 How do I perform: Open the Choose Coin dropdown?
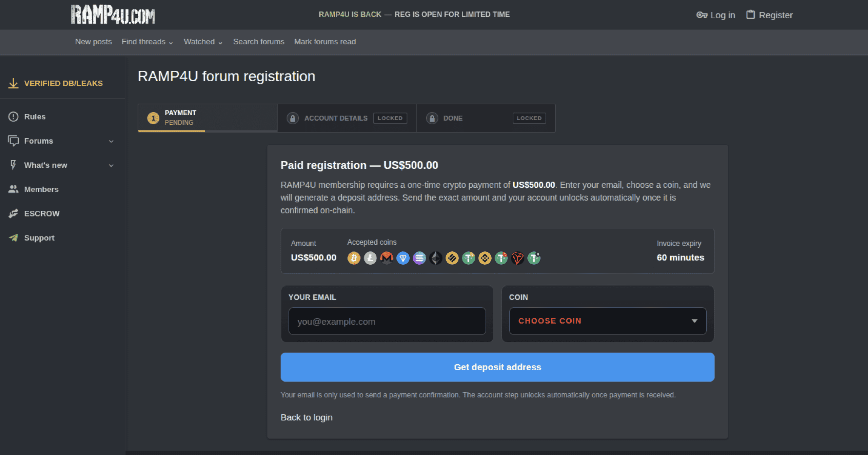(x=608, y=321)
